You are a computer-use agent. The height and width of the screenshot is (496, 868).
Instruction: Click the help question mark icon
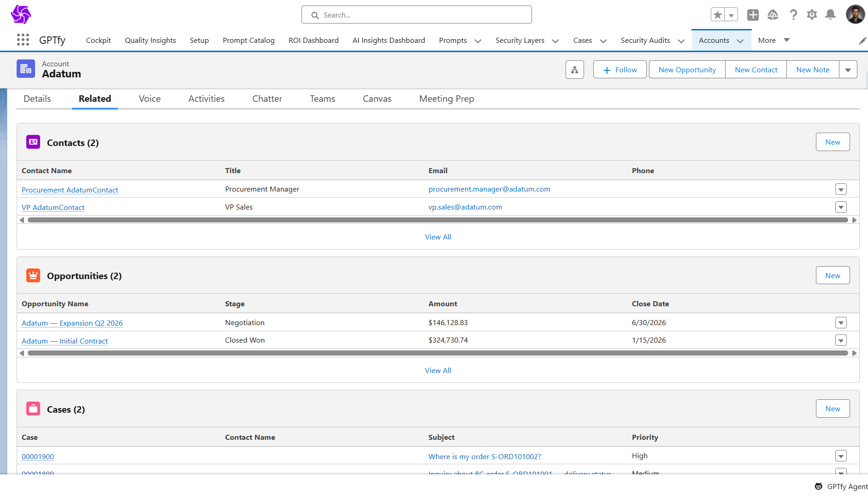pyautogui.click(x=793, y=15)
